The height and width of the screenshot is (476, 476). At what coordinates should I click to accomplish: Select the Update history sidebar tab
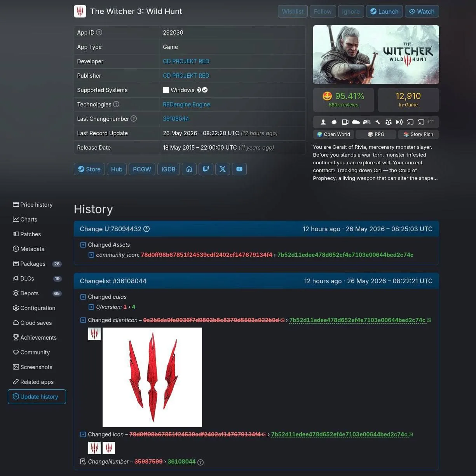(x=37, y=397)
